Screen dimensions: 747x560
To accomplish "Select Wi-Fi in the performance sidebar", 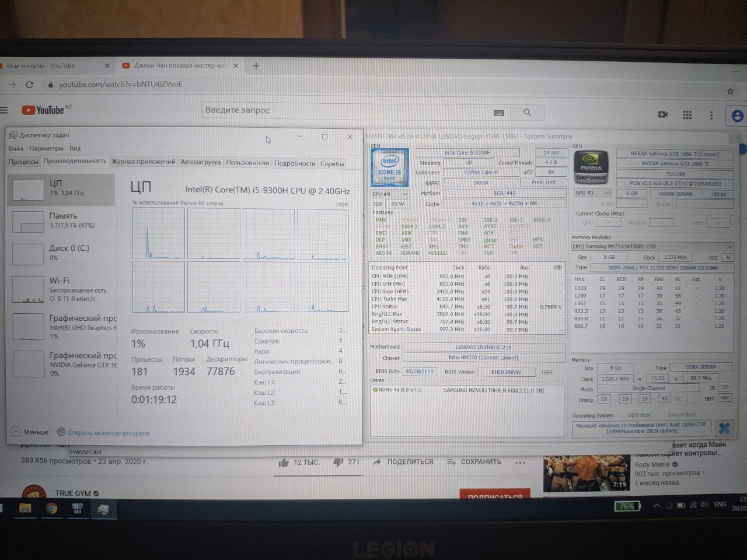I will pos(61,289).
